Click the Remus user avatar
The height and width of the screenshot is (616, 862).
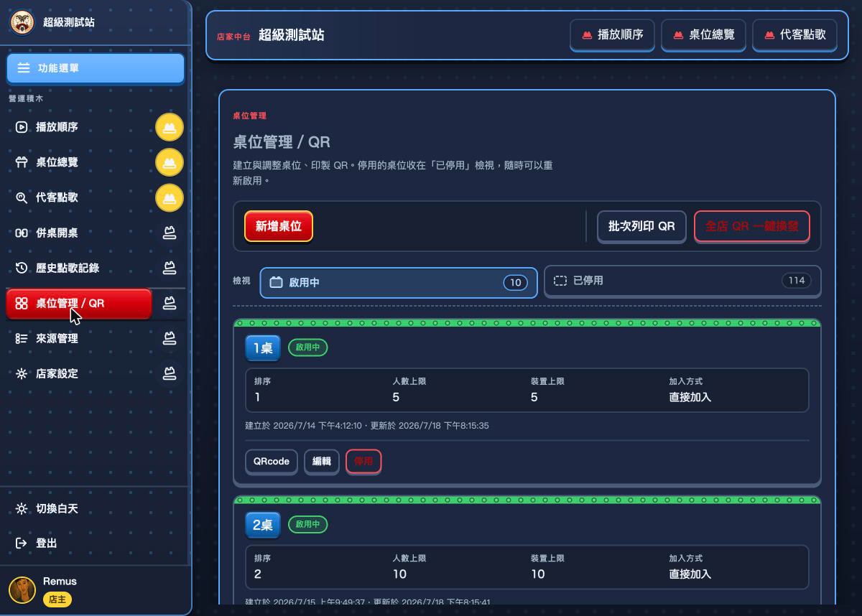pyautogui.click(x=22, y=590)
